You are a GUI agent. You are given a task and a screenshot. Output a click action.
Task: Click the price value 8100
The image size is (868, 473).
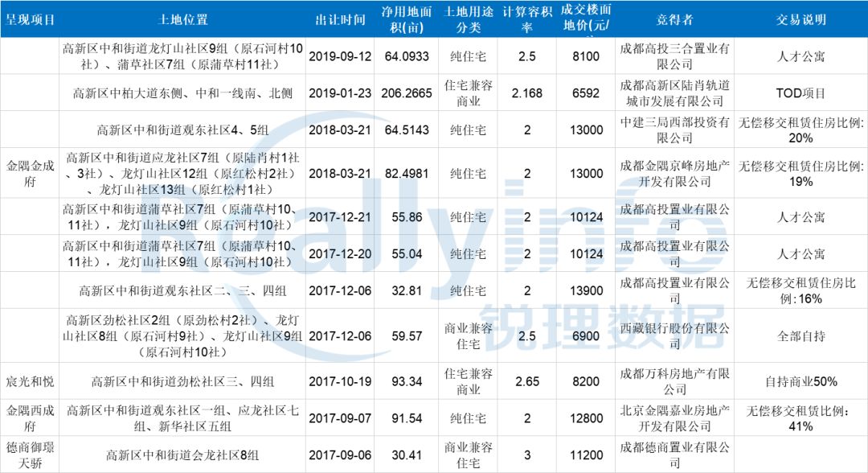click(x=586, y=56)
